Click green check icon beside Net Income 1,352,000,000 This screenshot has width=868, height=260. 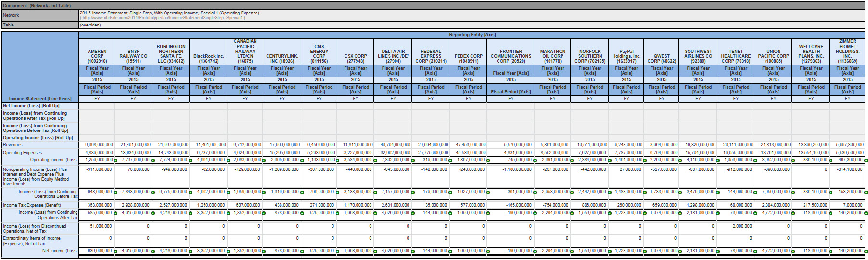(x=264, y=251)
